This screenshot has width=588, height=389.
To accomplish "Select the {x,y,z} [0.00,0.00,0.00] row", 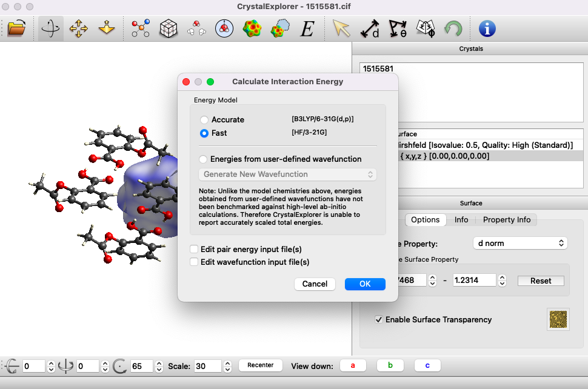I will click(489, 156).
